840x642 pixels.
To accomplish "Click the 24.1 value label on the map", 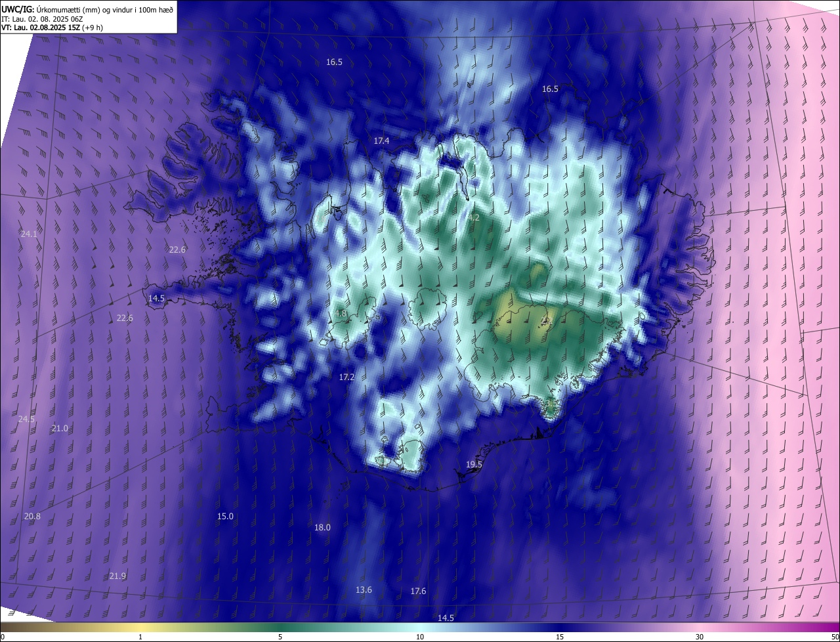I will pos(29,234).
